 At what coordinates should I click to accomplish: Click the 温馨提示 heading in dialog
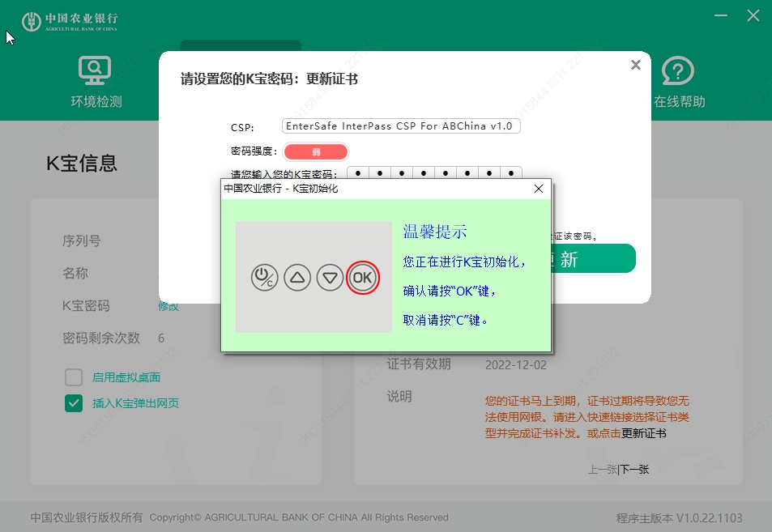(435, 232)
